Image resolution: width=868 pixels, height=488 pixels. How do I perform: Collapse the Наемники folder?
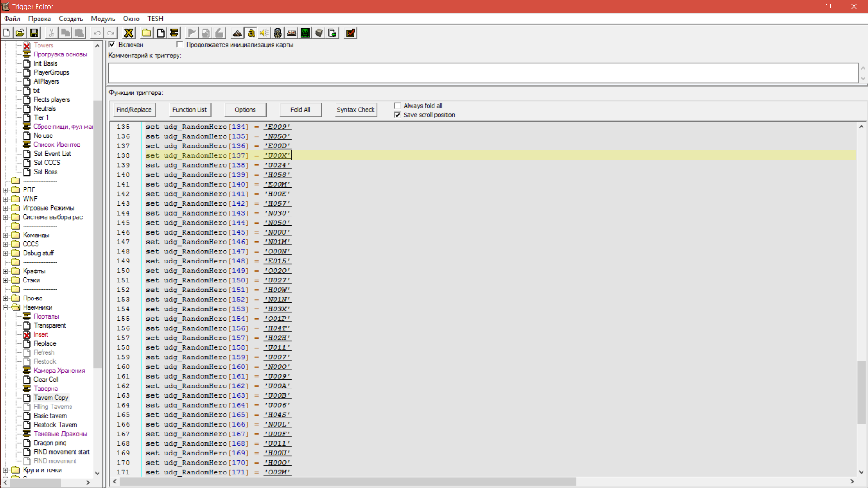(x=5, y=307)
